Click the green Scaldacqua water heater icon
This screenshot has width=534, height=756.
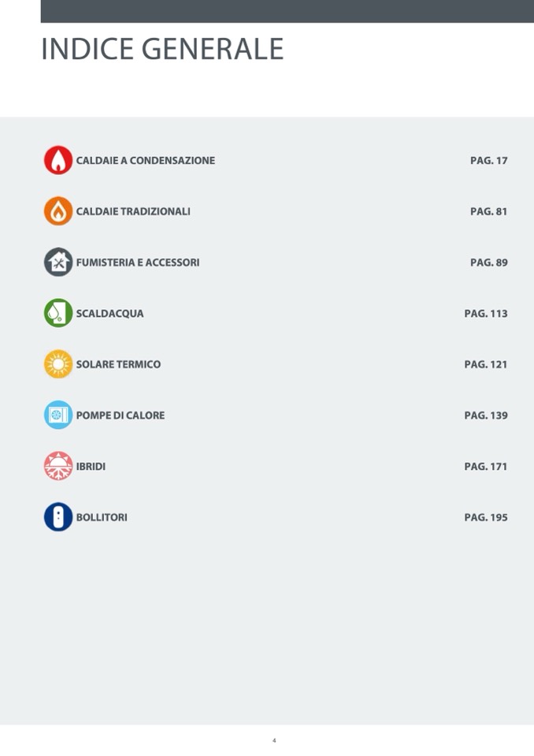[58, 313]
